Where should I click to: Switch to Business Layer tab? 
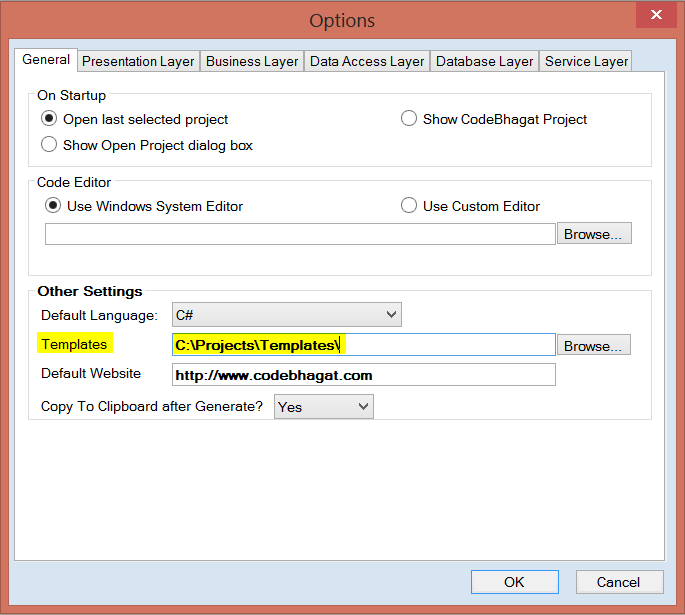point(252,61)
